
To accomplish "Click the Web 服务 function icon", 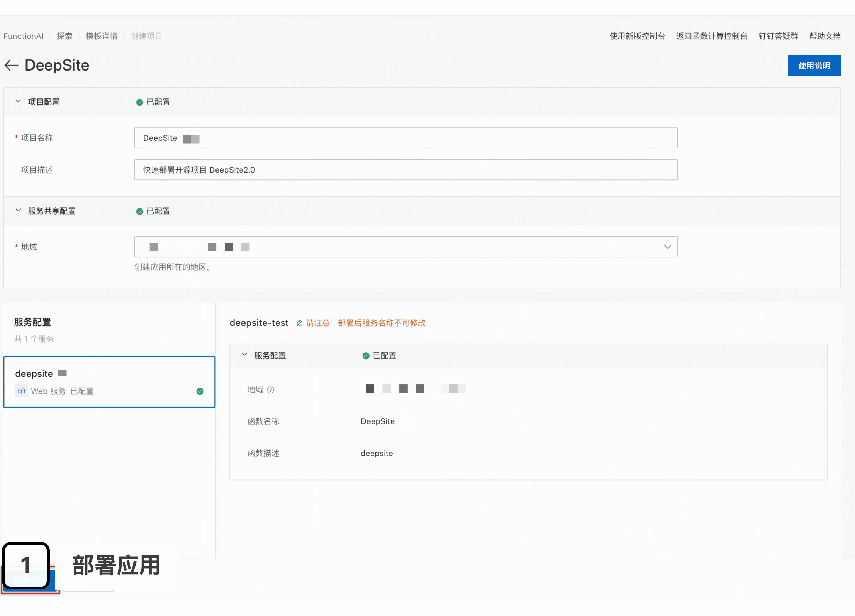I will pyautogui.click(x=22, y=391).
